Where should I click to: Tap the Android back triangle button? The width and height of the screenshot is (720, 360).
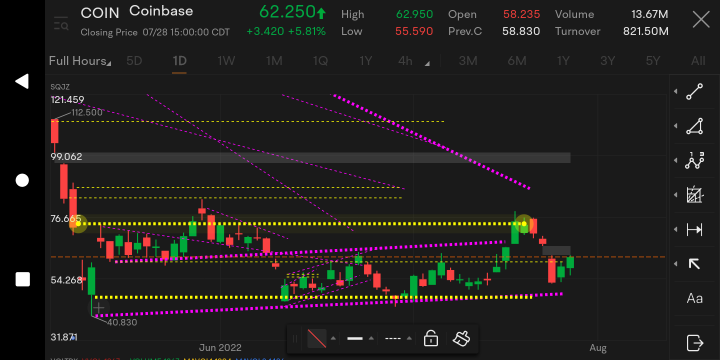(22, 81)
